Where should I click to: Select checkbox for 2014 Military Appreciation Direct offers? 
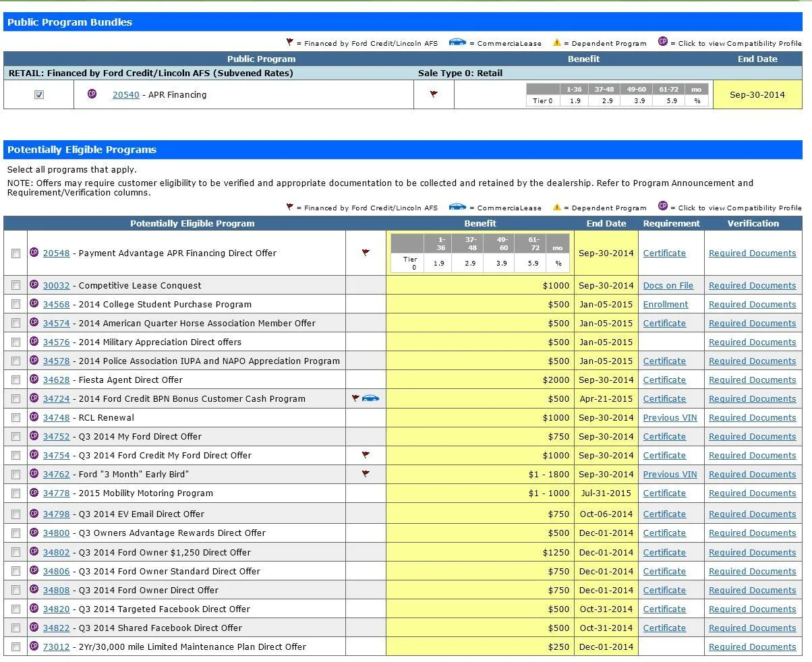(16, 342)
